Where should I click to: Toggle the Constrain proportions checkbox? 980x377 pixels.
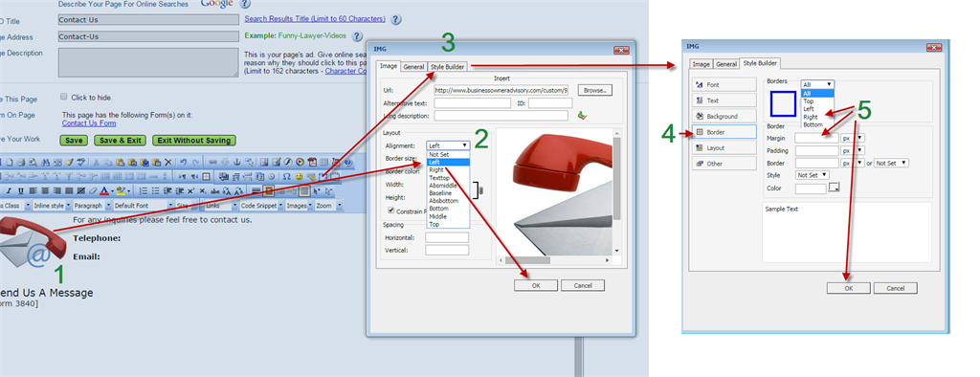(391, 211)
